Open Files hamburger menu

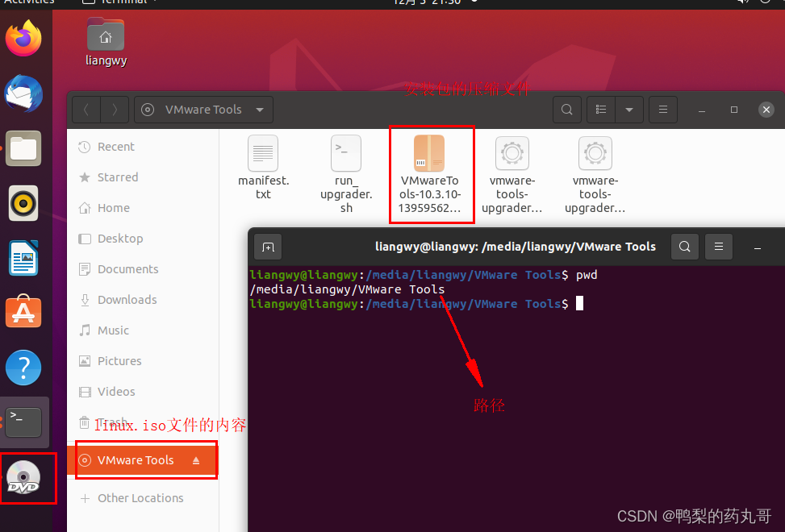663,110
